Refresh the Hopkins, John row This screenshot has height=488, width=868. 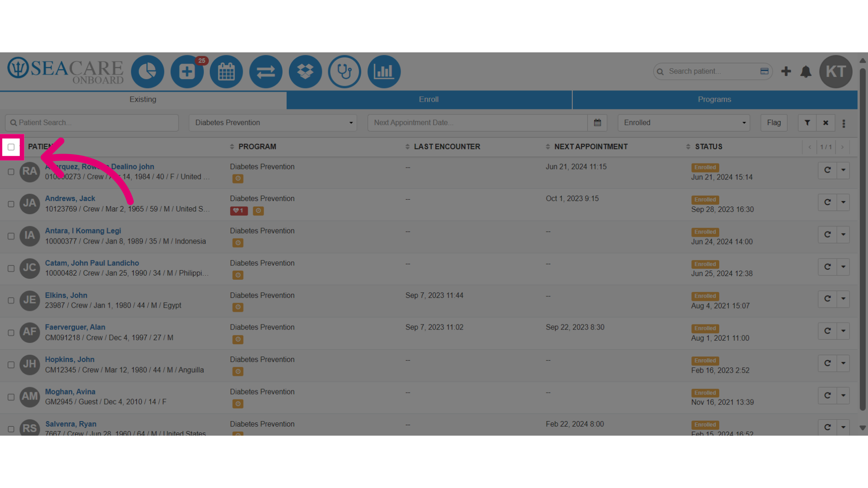827,363
